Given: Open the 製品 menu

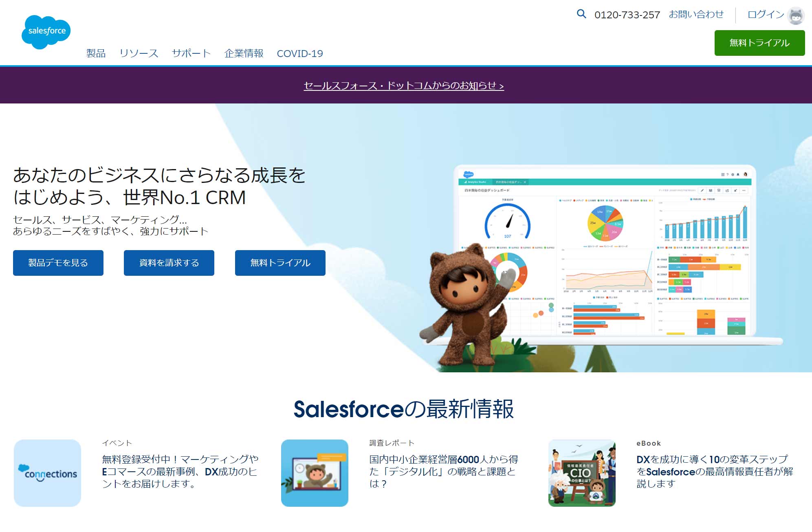Looking at the screenshot, I should 96,53.
